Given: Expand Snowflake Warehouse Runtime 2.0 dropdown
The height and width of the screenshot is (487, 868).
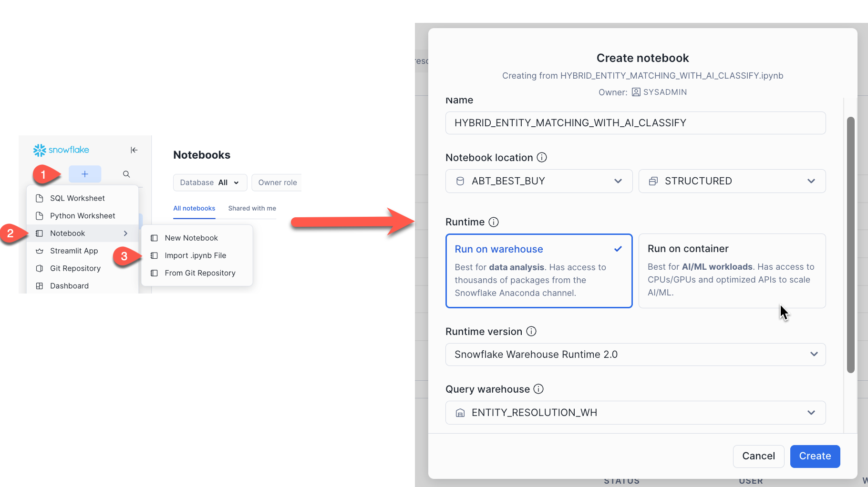Looking at the screenshot, I should point(635,355).
